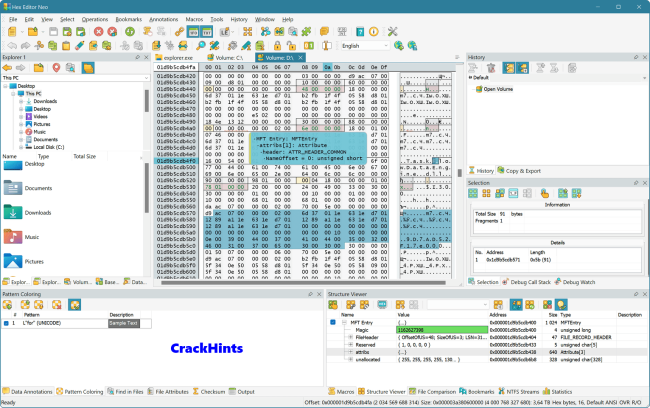The image size is (650, 408).
Task: Close the Volume: D:\ tab
Action: (301, 58)
